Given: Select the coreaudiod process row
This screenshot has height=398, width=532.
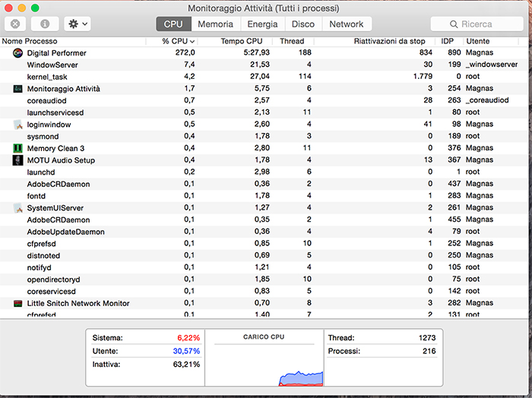Looking at the screenshot, I should pyautogui.click(x=264, y=101).
